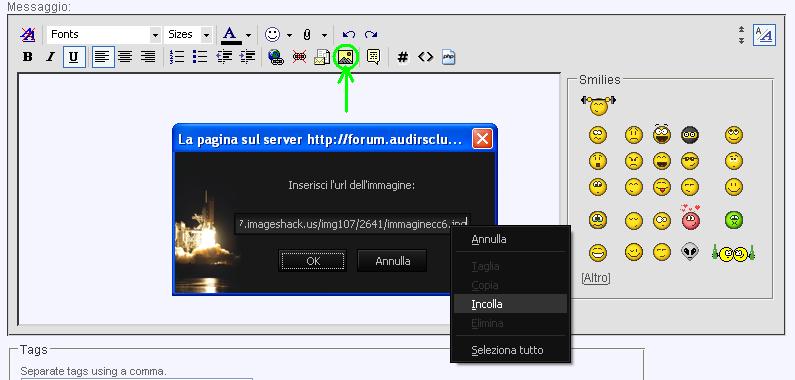
Task: Wrap selection in Quote tags
Action: click(x=373, y=57)
